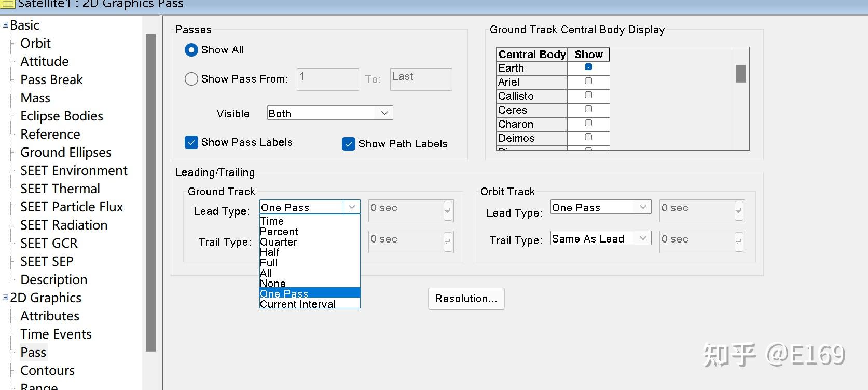Enable ground track display for Ceres
This screenshot has width=868, height=390.
[588, 109]
